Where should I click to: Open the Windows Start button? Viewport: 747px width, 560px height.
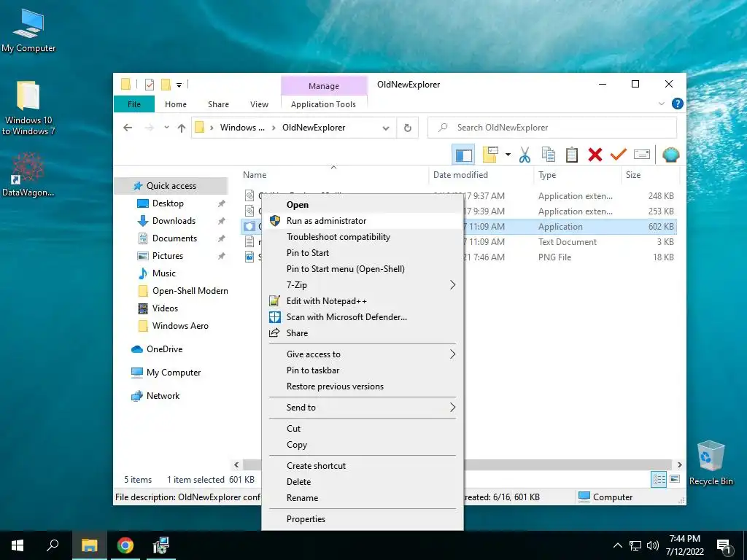18,545
